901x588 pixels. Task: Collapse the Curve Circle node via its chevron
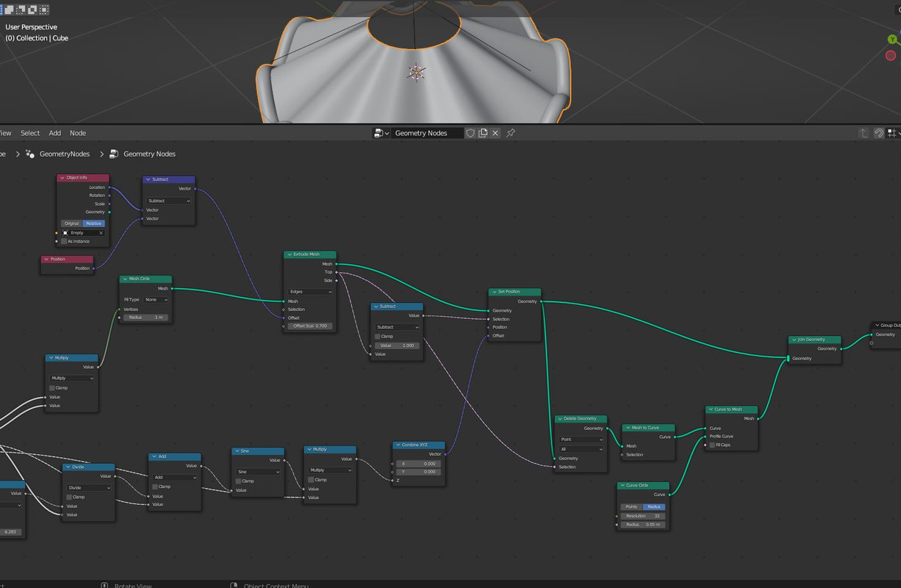(x=622, y=485)
